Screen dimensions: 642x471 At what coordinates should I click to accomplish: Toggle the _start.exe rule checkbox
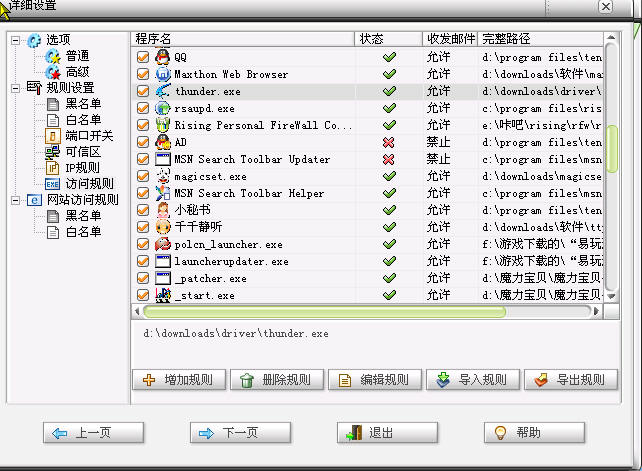tap(143, 295)
